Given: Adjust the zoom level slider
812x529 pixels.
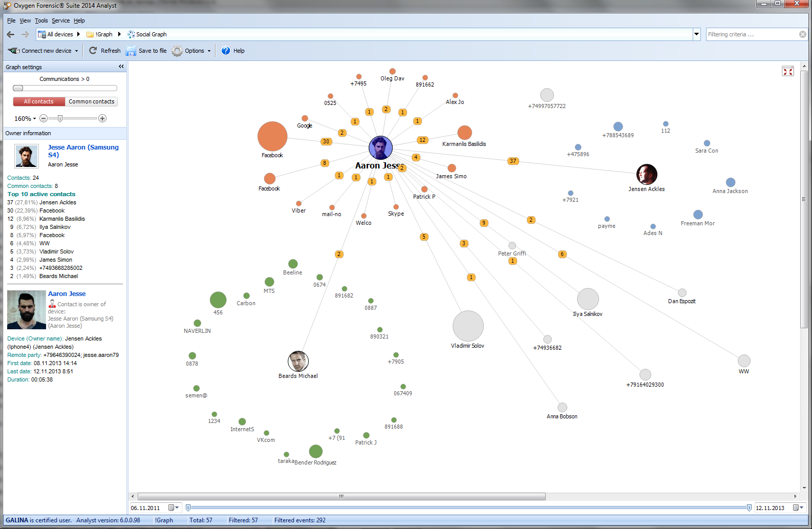Looking at the screenshot, I should (60, 118).
